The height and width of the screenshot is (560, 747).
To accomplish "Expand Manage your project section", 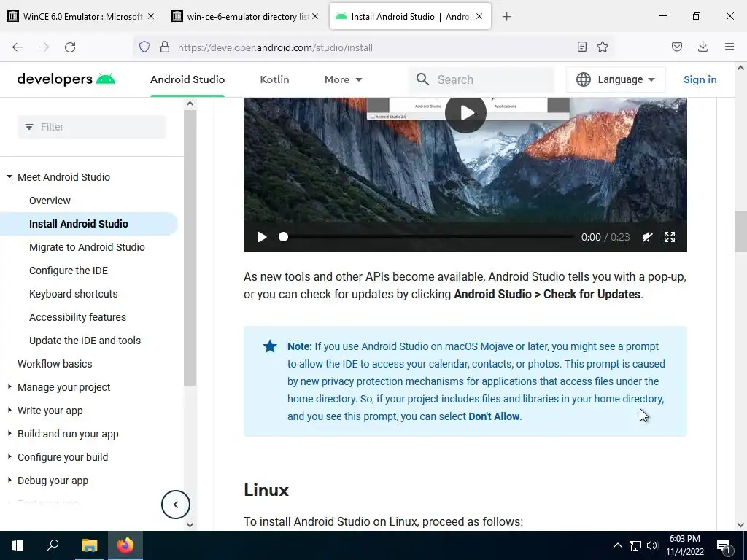I will (9, 387).
